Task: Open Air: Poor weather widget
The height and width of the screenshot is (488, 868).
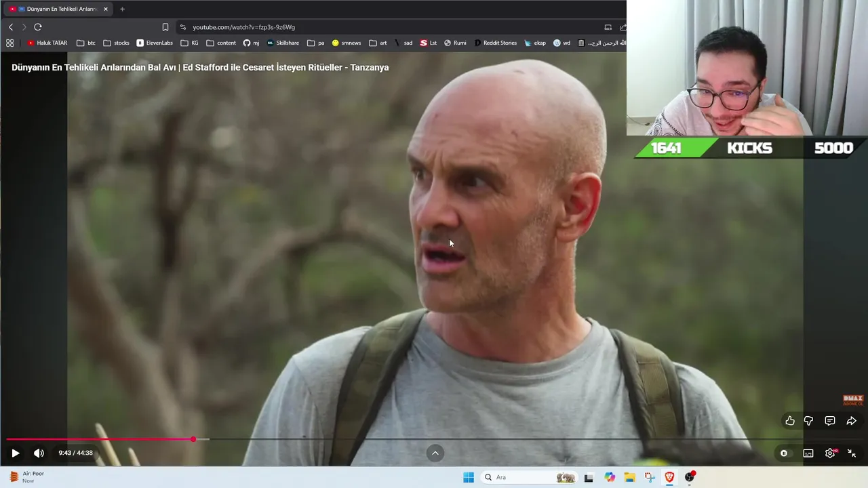Action: tap(27, 477)
